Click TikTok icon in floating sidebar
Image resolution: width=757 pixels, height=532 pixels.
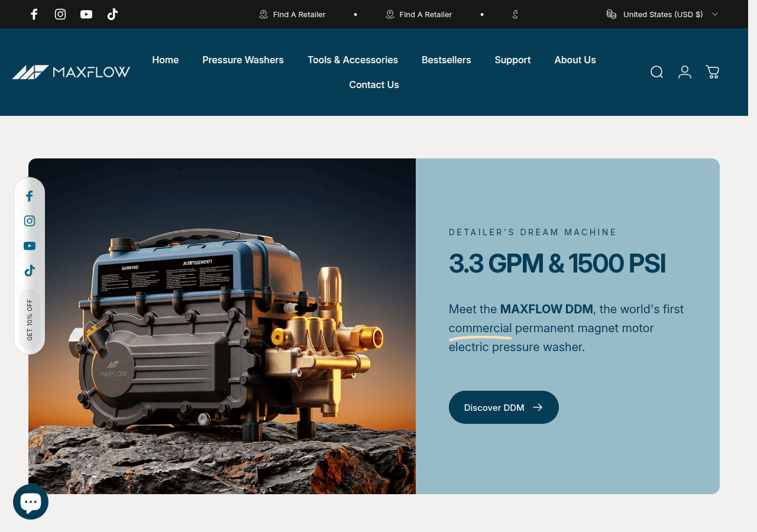click(x=30, y=271)
